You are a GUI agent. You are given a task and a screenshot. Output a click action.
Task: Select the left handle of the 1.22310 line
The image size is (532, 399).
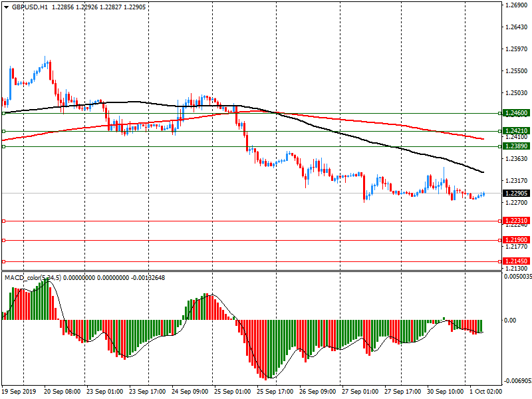(4, 221)
